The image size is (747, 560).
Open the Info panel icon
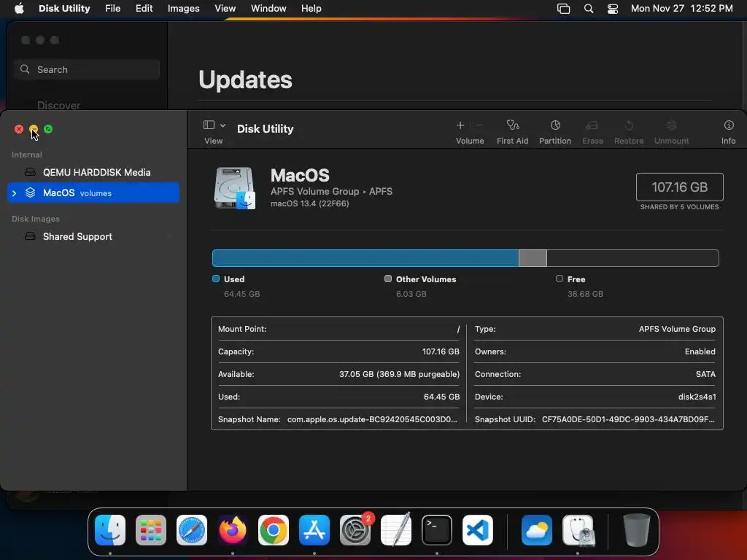(x=729, y=125)
